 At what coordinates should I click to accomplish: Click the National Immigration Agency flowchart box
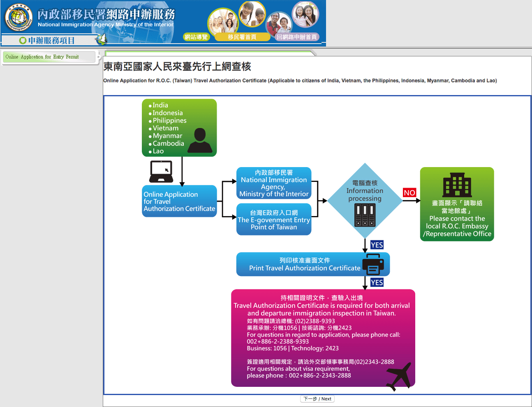click(274, 183)
